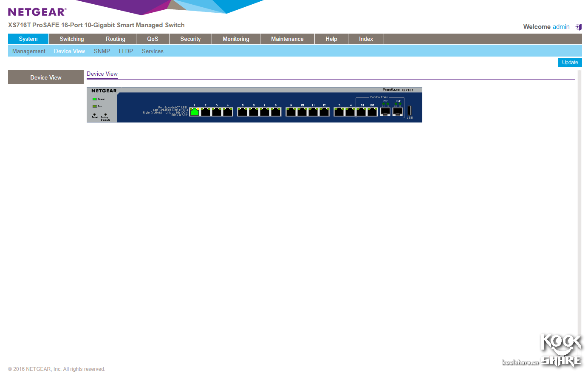
Task: Click the Device View sidebar item
Action: pyautogui.click(x=46, y=77)
